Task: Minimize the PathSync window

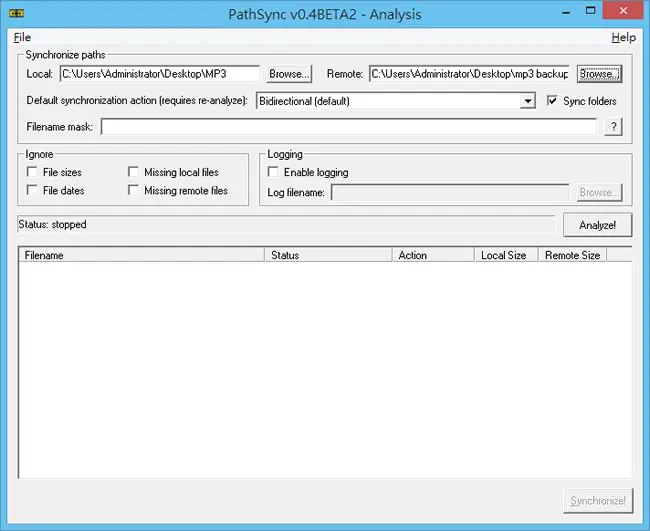Action: point(566,12)
